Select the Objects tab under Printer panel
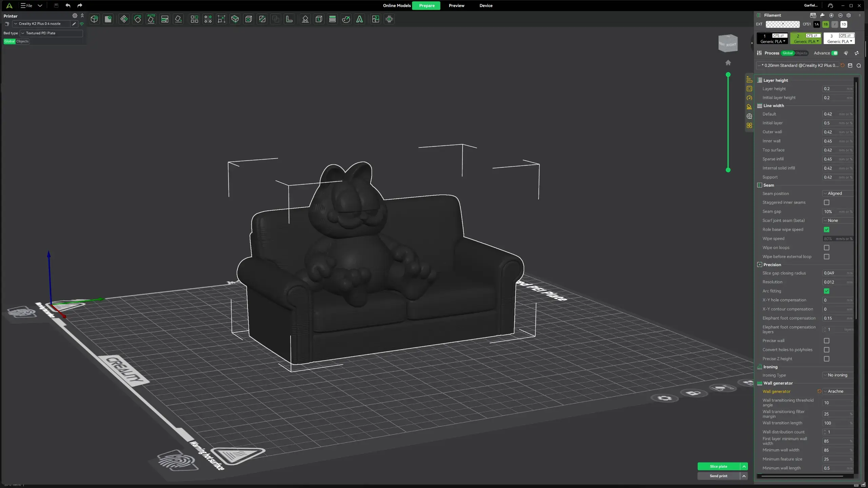The width and height of the screenshot is (868, 488). [22, 41]
